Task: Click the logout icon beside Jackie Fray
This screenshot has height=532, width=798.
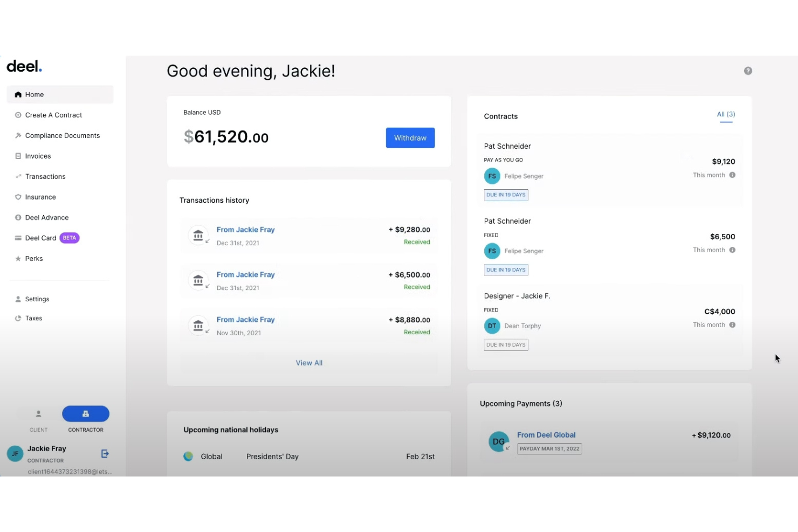Action: point(105,454)
